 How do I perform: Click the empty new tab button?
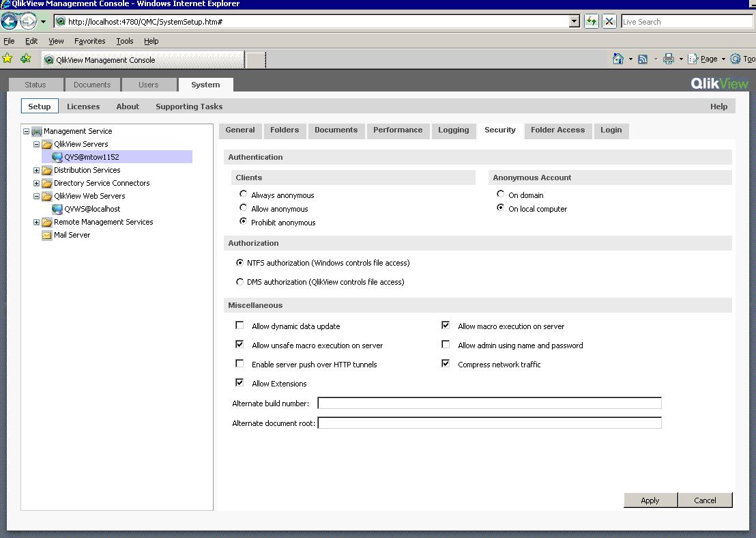[x=256, y=60]
